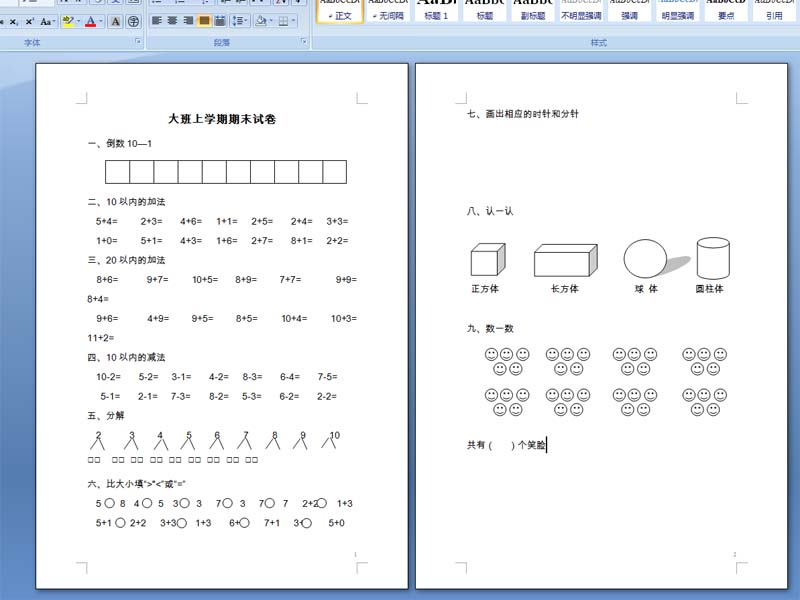Click the heading 一、倒数 10—1
The width and height of the screenshot is (800, 600).
click(120, 144)
